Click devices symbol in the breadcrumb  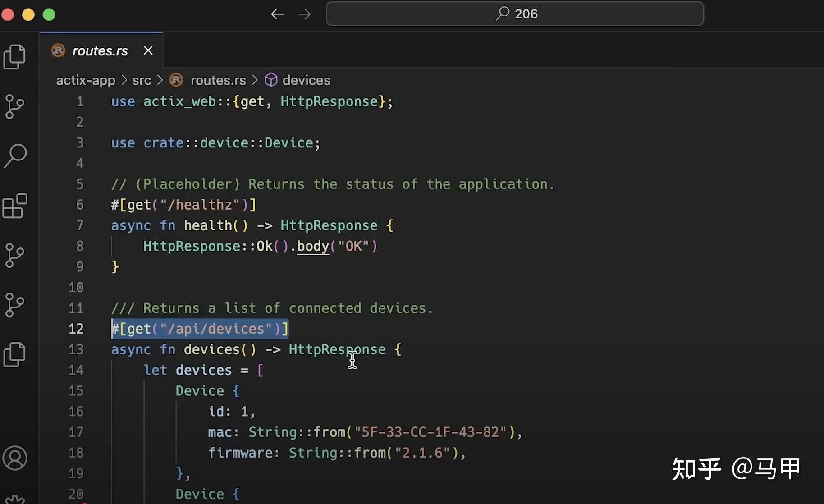[x=306, y=80]
